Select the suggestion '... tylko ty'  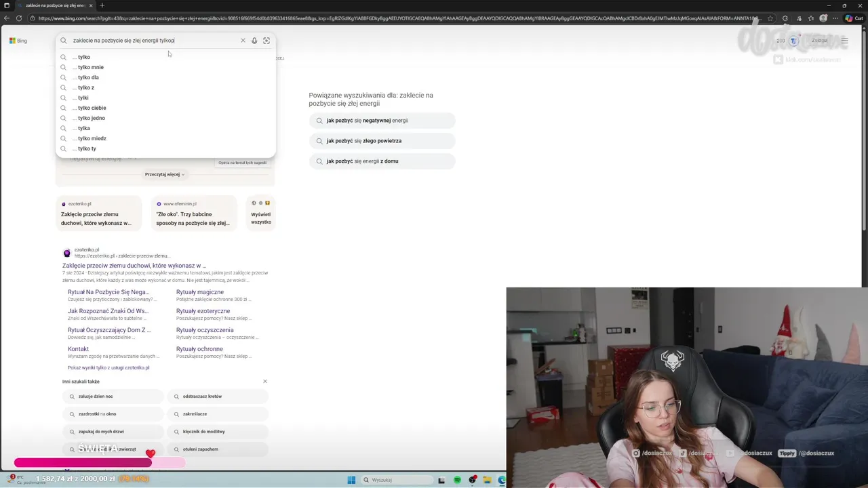[165, 148]
